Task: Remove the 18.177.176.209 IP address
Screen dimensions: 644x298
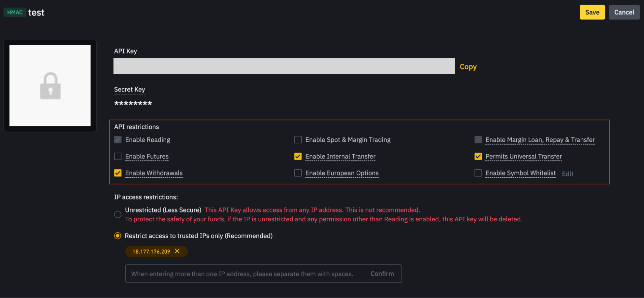Action: (x=177, y=251)
